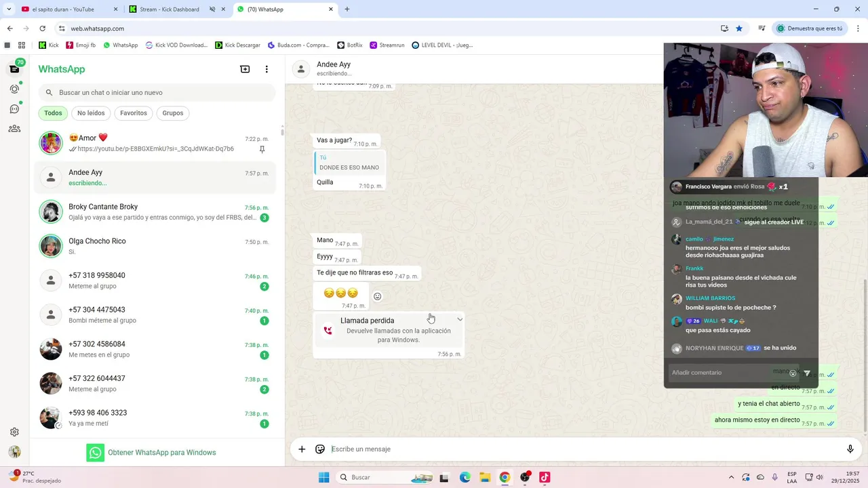The height and width of the screenshot is (488, 868).
Task: Record a voice message with microphone icon
Action: [850, 449]
